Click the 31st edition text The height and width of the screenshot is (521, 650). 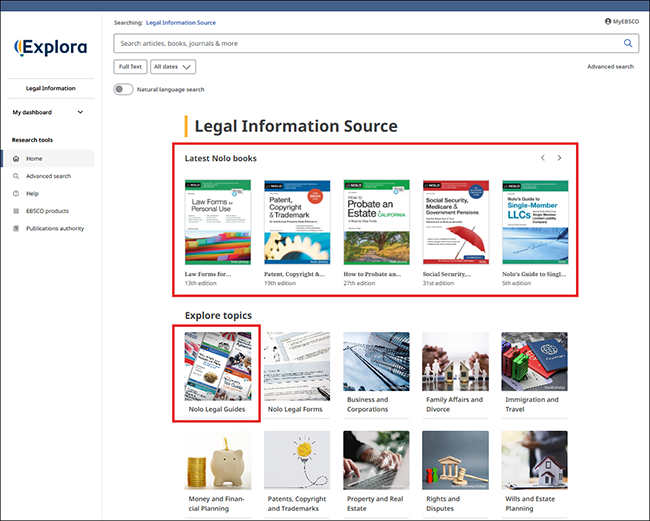click(438, 283)
